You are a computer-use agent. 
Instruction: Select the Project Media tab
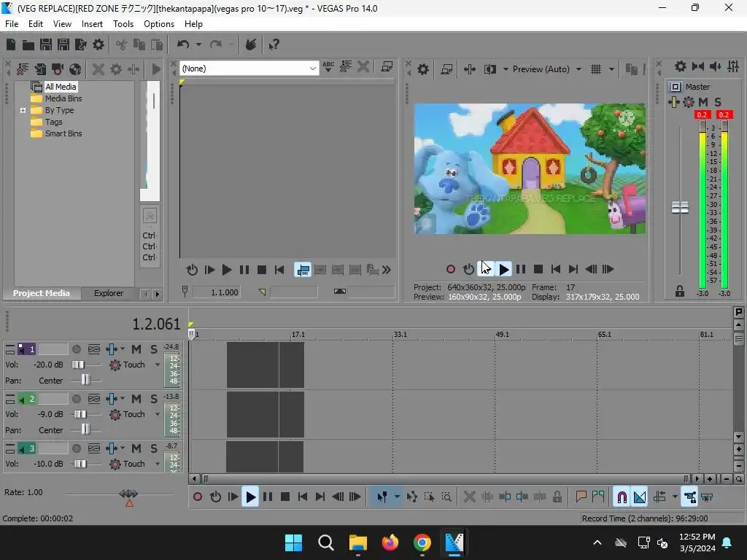tap(42, 293)
